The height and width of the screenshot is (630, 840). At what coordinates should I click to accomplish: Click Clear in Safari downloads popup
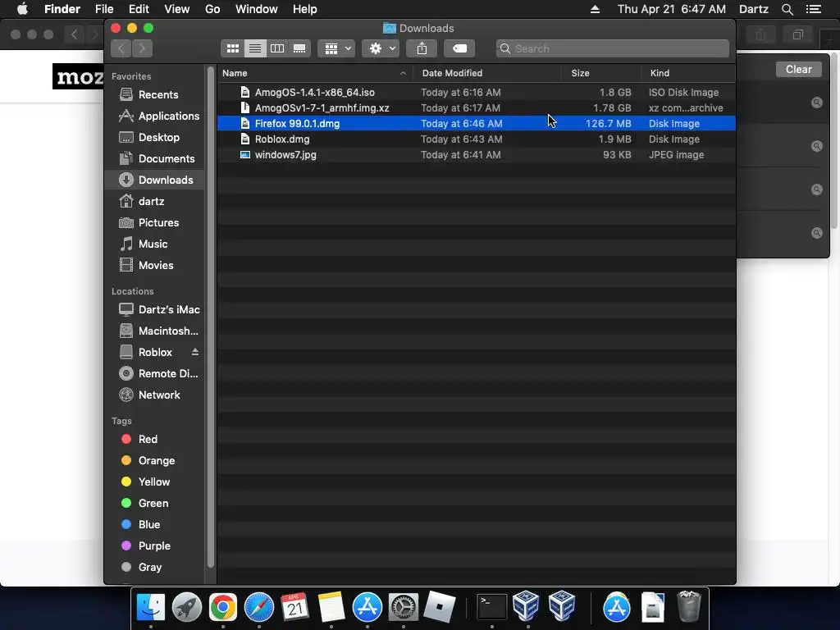(799, 69)
